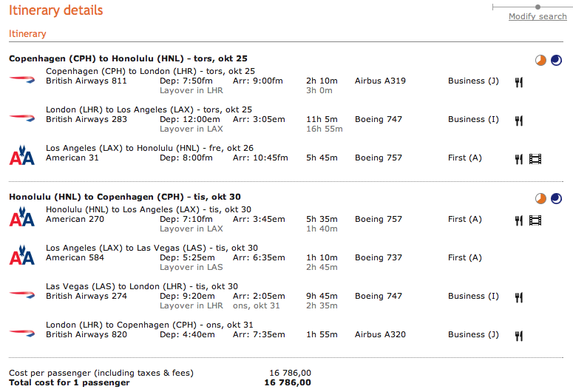The width and height of the screenshot is (573, 392).
Task: Select the Itinerary section tab
Action: 27,33
